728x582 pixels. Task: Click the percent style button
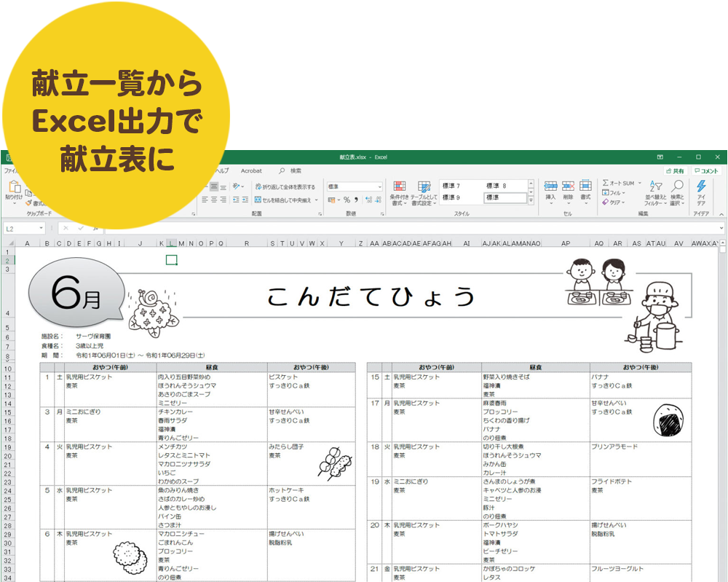click(x=347, y=200)
